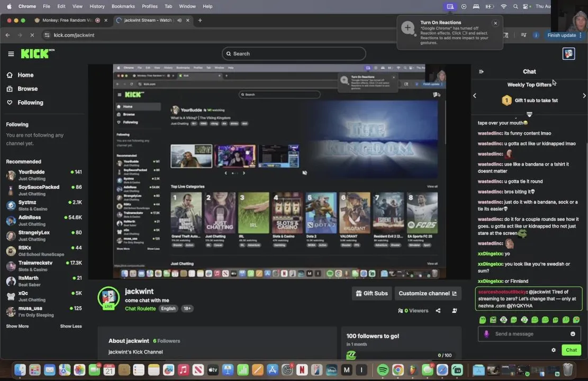
Task: Open a new Chrome tab
Action: coord(200,20)
